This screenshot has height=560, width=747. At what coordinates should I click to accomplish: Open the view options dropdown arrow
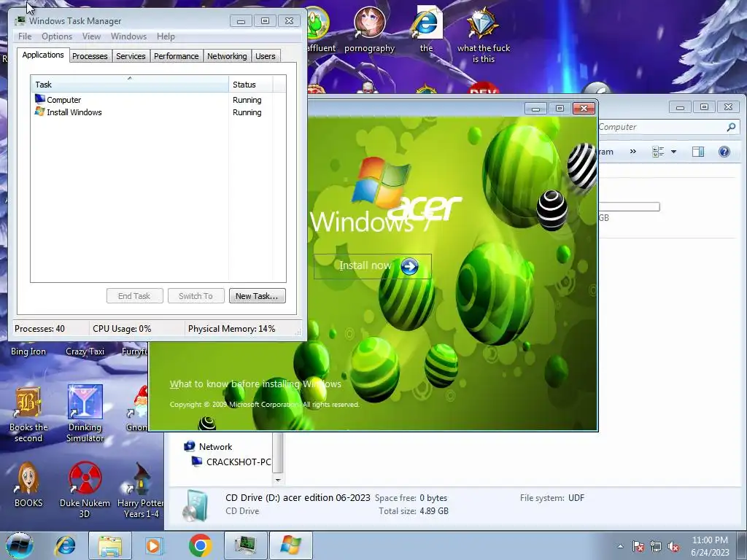pyautogui.click(x=673, y=152)
